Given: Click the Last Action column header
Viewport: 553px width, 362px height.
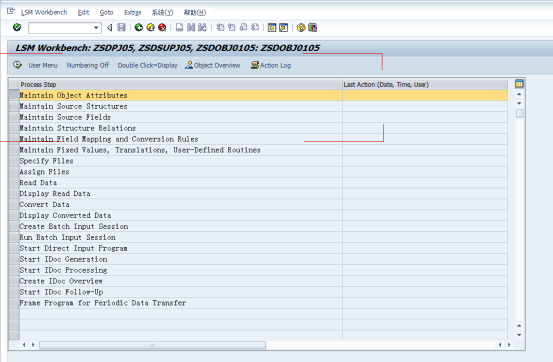Looking at the screenshot, I should (x=425, y=84).
